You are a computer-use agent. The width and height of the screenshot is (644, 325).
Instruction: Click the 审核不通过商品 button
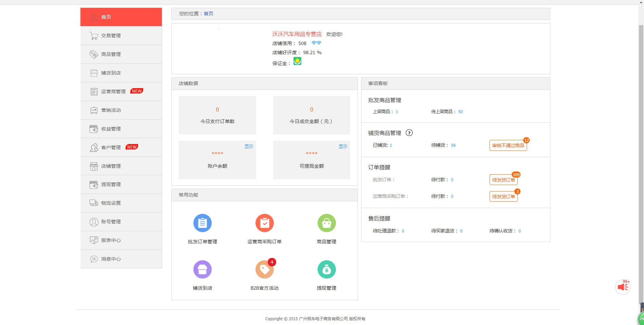(x=508, y=145)
